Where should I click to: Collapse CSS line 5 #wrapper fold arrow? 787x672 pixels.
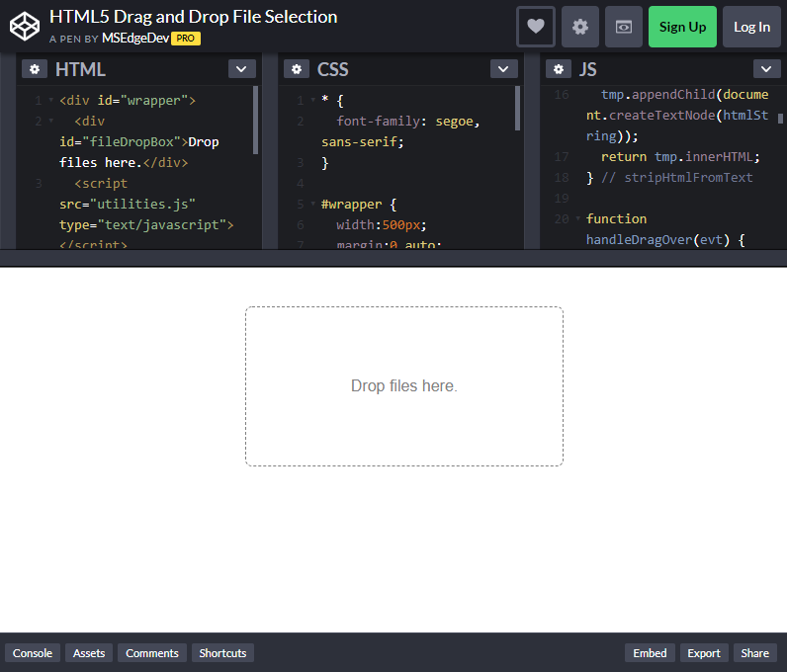[x=313, y=204]
